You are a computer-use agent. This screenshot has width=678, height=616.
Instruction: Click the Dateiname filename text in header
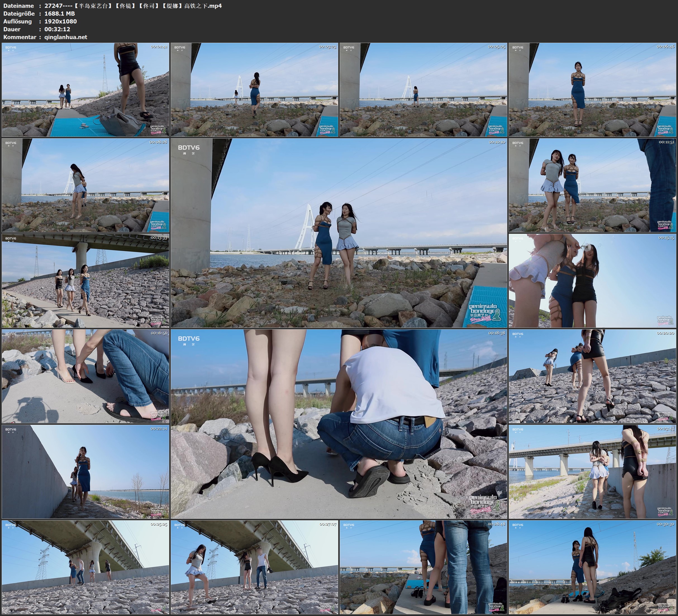click(133, 6)
